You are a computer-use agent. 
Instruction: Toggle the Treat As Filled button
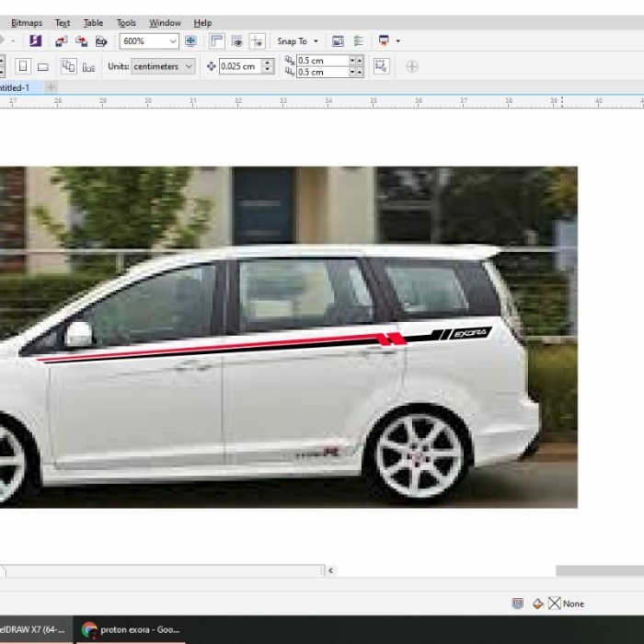(x=382, y=66)
